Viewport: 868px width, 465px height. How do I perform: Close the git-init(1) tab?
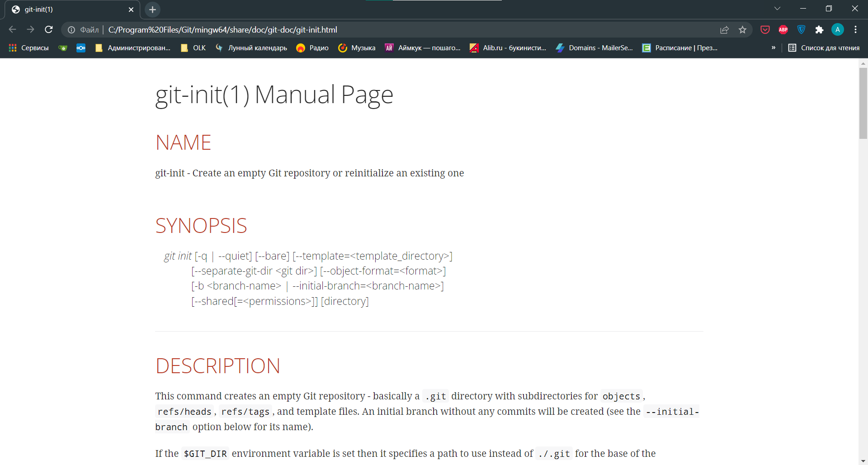click(131, 9)
